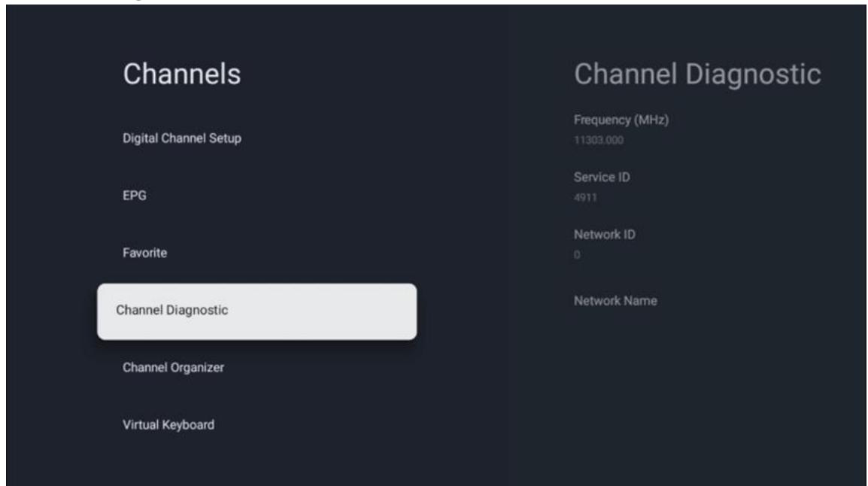
Task: Open Channel Organizer
Action: coord(174,368)
